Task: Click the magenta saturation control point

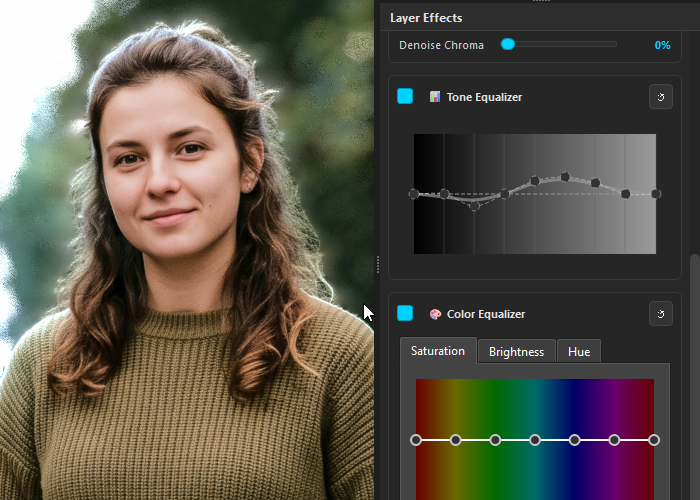Action: click(x=614, y=440)
